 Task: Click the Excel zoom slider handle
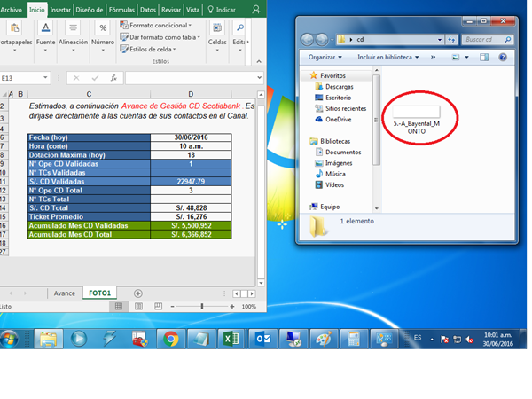202,307
